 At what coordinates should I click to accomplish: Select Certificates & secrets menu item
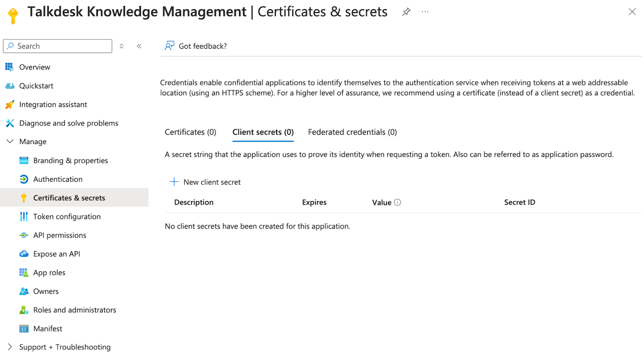pyautogui.click(x=74, y=198)
